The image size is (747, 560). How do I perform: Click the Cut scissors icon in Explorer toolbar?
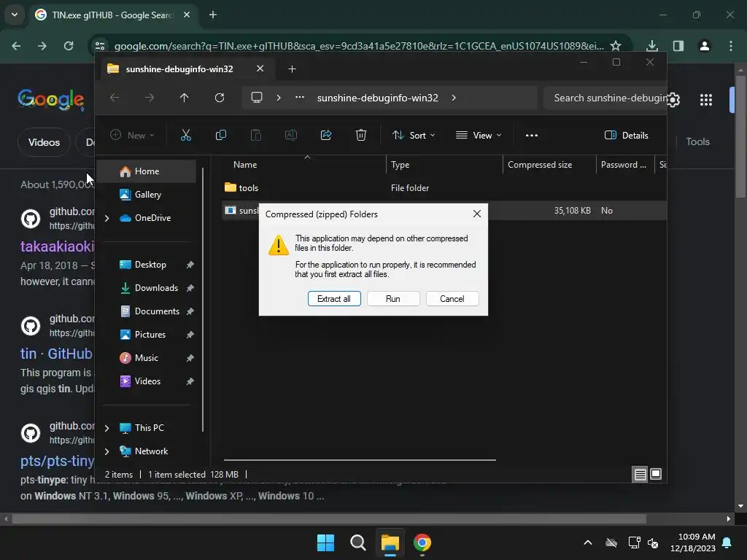click(186, 135)
